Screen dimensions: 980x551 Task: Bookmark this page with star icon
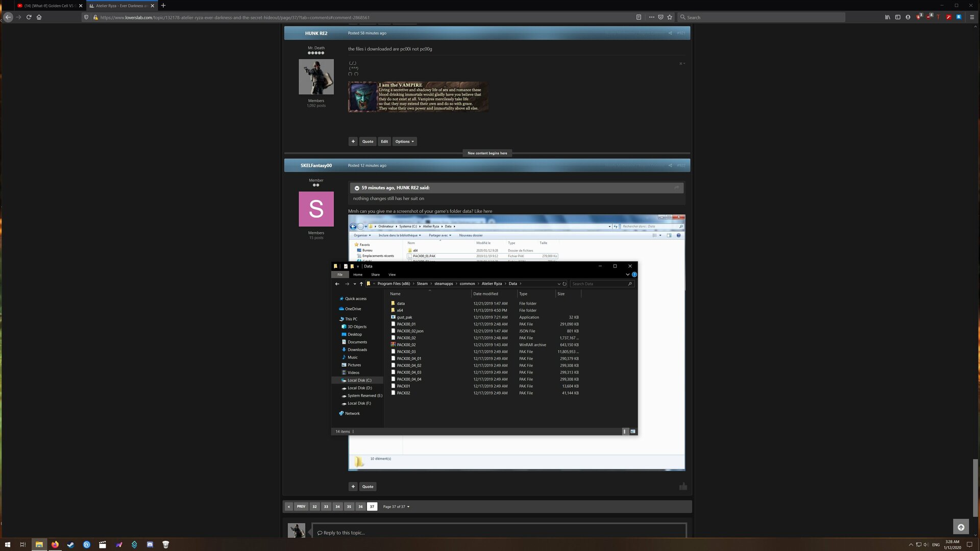pos(670,17)
